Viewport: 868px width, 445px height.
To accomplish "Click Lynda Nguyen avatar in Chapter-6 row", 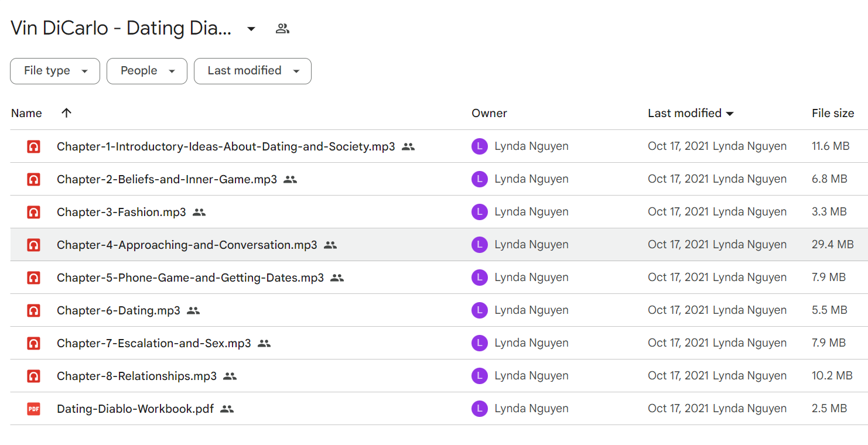I will 480,311.
